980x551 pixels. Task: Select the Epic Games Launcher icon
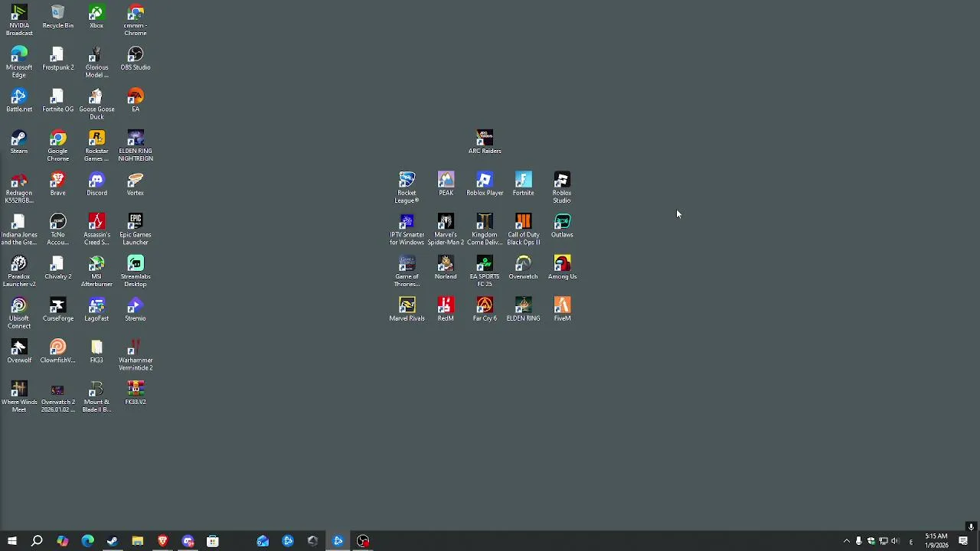[136, 230]
